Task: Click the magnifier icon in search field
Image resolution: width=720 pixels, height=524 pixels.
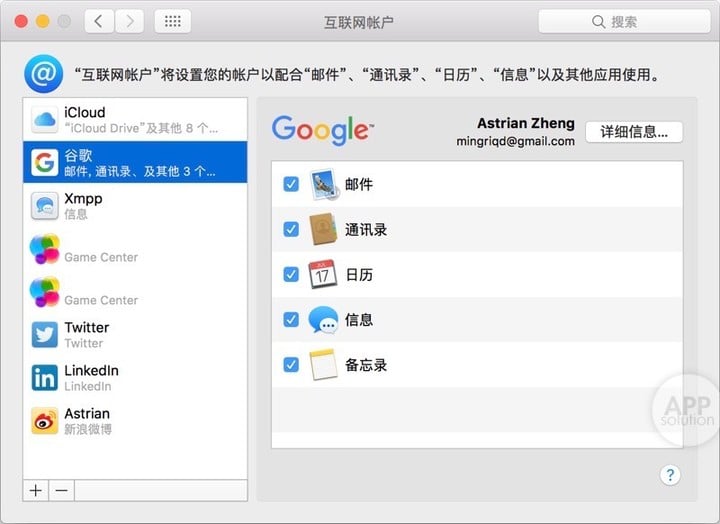Action: point(598,22)
